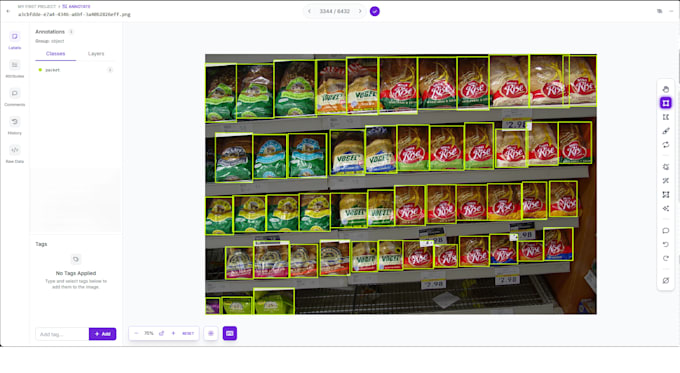Reset the zoom level
Screen dimensions: 680x373
pos(188,333)
